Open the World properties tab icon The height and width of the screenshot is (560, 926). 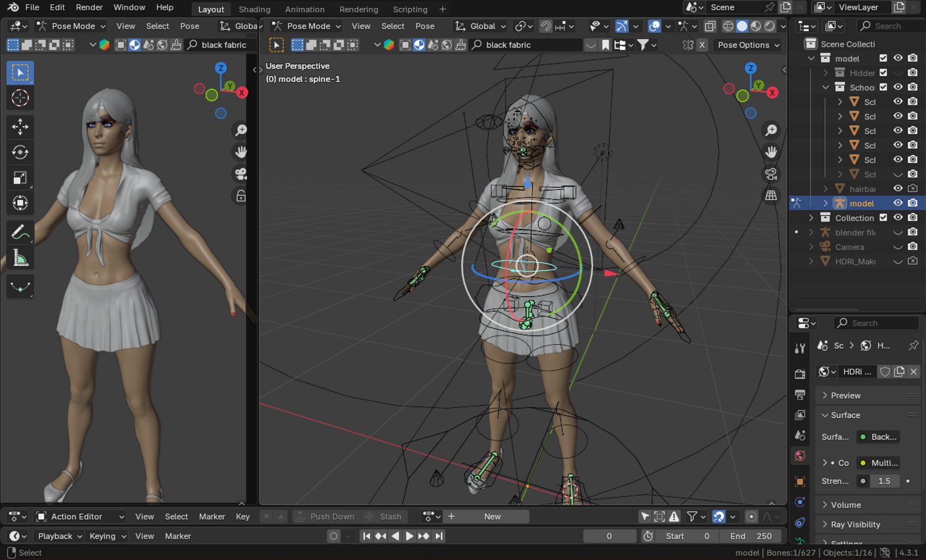coord(800,456)
